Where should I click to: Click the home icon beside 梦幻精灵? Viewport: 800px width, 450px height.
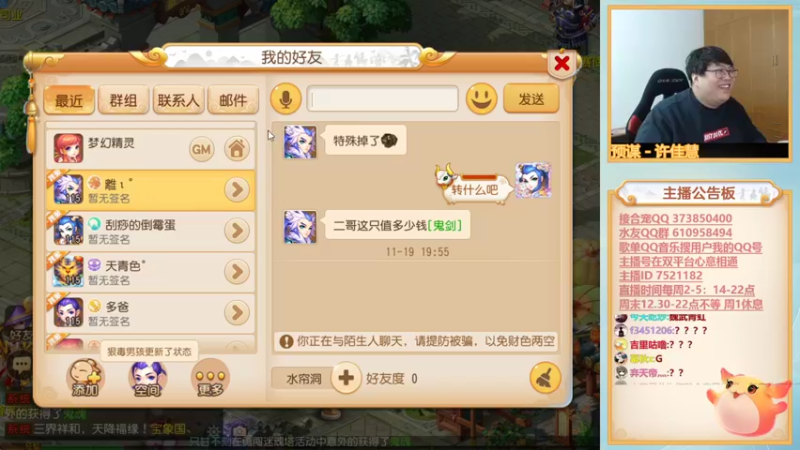click(x=237, y=149)
